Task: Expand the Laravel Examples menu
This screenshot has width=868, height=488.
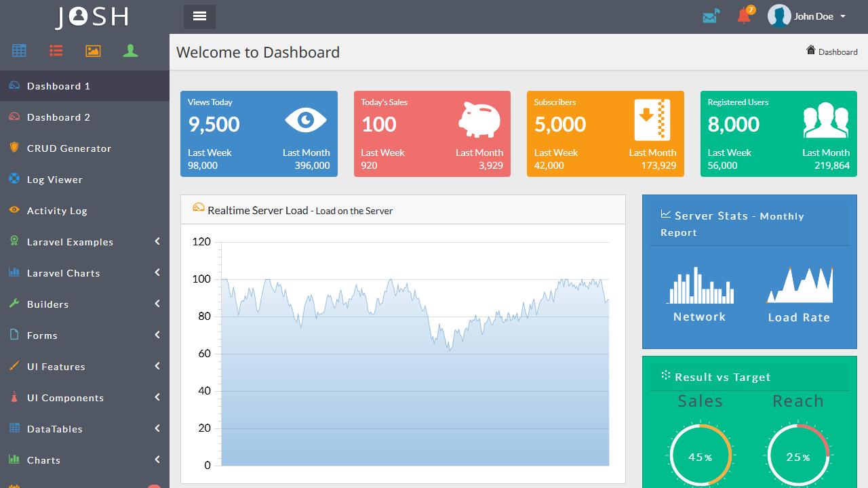Action: point(70,241)
